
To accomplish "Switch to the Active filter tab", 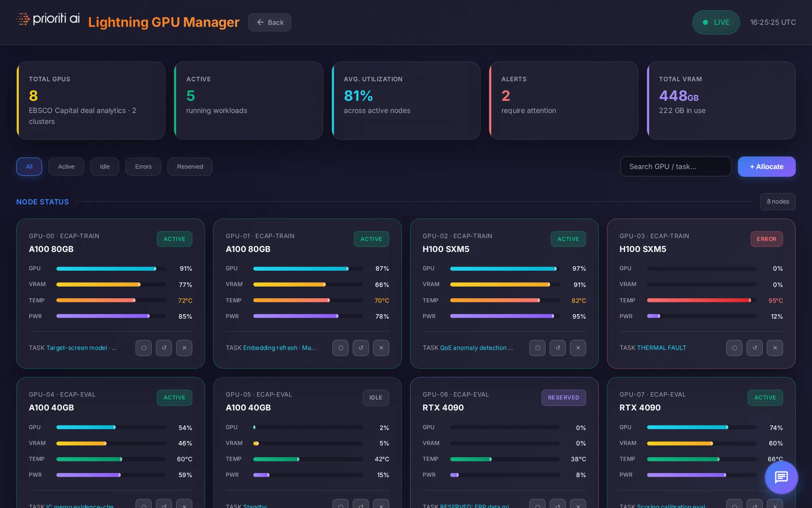I will tap(66, 167).
